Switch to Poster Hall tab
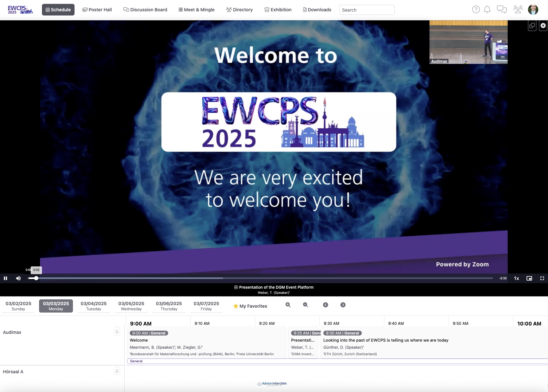The height and width of the screenshot is (392, 548). click(x=97, y=10)
